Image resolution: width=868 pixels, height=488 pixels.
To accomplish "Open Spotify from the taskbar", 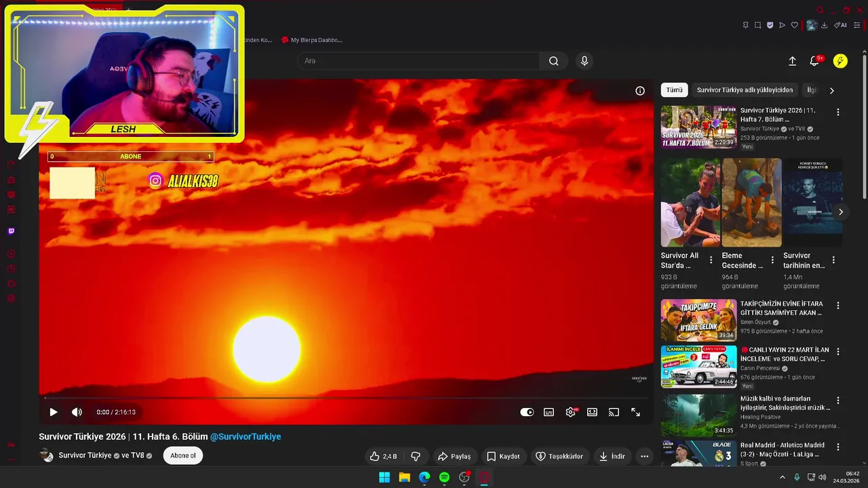I will click(444, 477).
